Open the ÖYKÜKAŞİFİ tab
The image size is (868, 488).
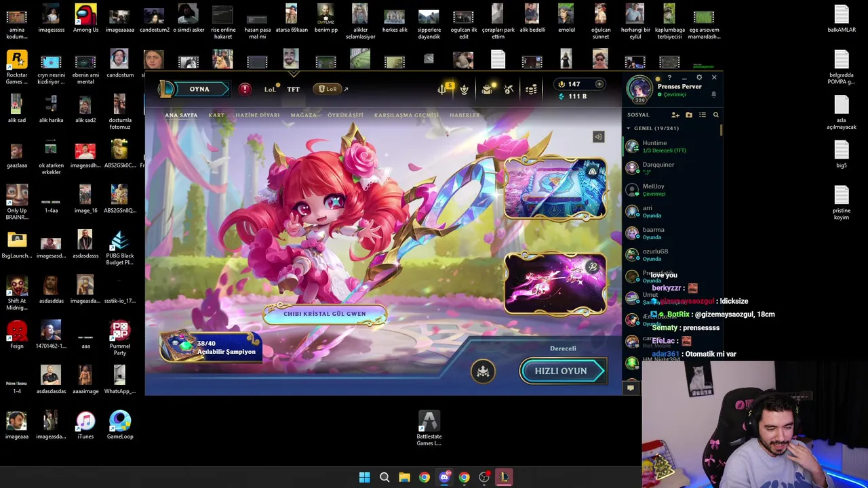345,115
